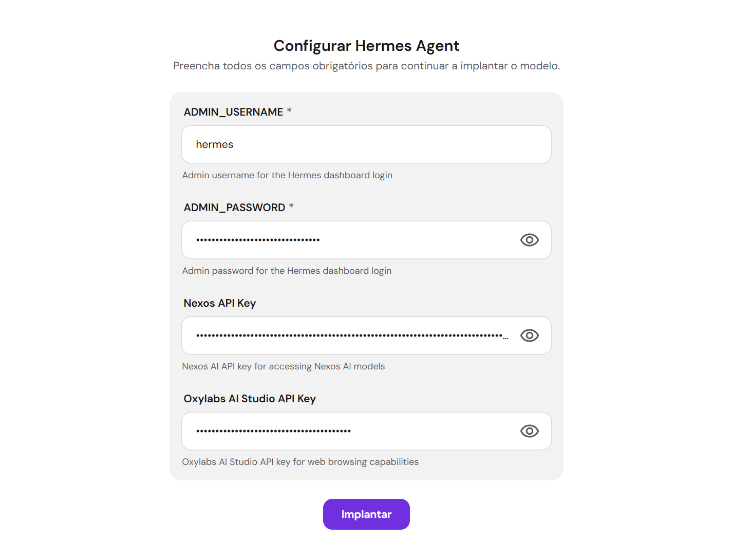
Task: Reveal the Nexos API Key using eye icon
Action: point(529,335)
